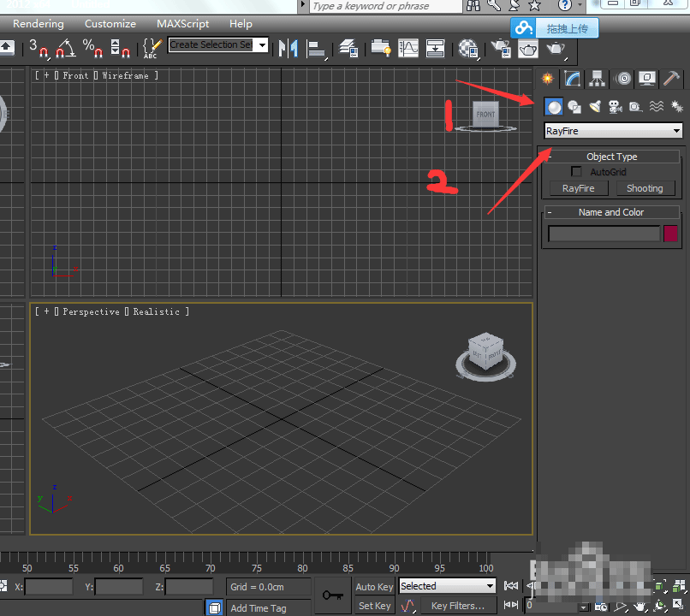The width and height of the screenshot is (690, 616).
Task: Click the Align tool icon
Action: pos(316,48)
